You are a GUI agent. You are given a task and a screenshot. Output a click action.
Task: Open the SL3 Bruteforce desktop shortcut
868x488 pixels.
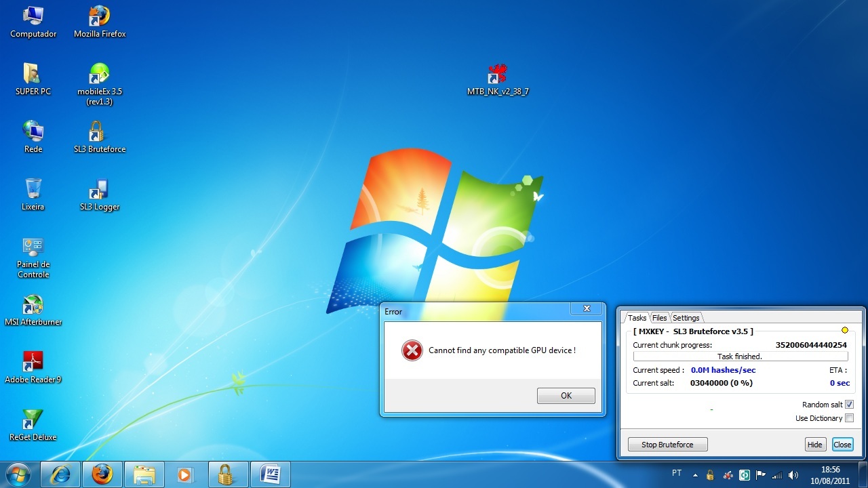(99, 132)
